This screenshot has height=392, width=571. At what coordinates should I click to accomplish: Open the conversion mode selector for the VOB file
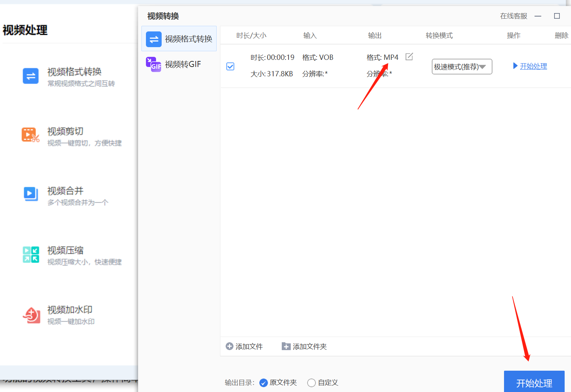461,66
